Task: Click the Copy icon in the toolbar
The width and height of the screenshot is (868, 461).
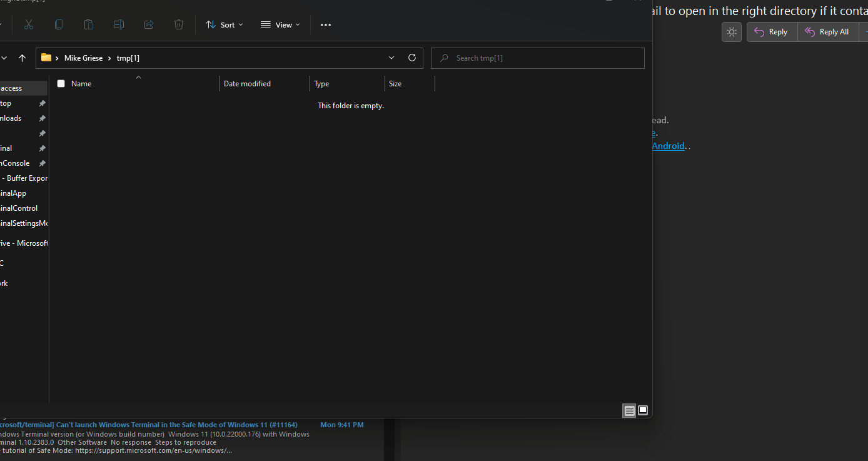Action: 58,24
